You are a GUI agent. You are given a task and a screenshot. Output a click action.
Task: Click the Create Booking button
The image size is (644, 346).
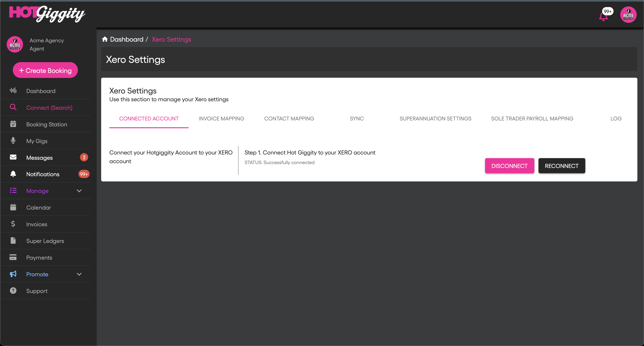(45, 70)
